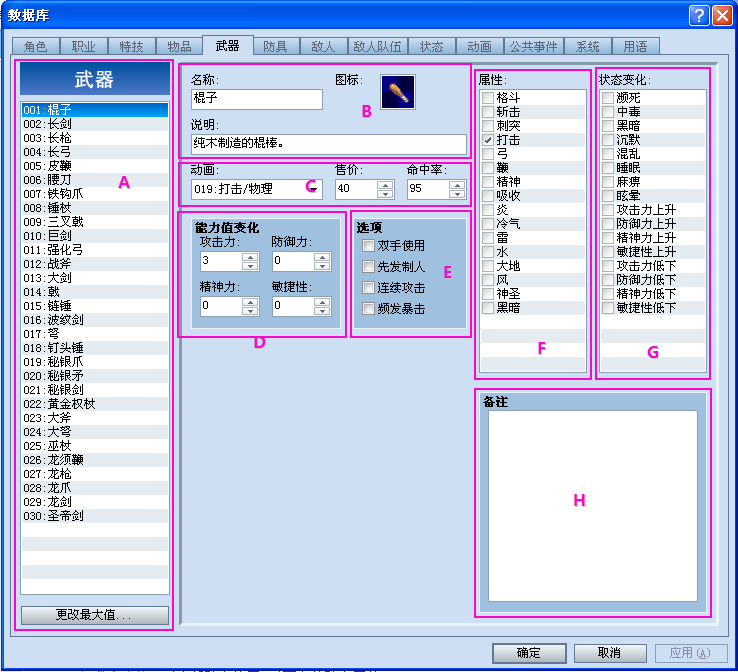Raise 防御力 using the up spinner

pos(322,257)
